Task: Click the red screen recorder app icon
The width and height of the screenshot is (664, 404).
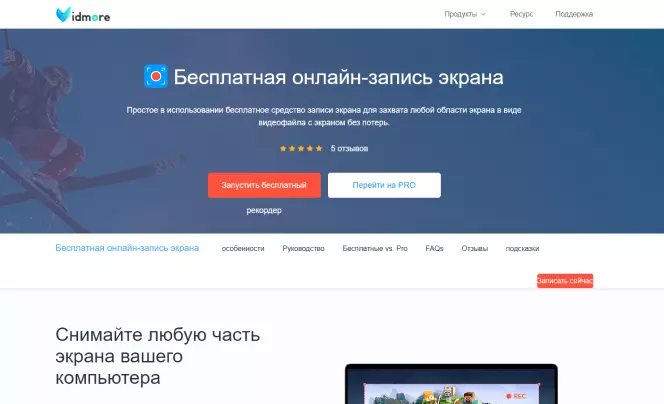Action: tap(156, 76)
